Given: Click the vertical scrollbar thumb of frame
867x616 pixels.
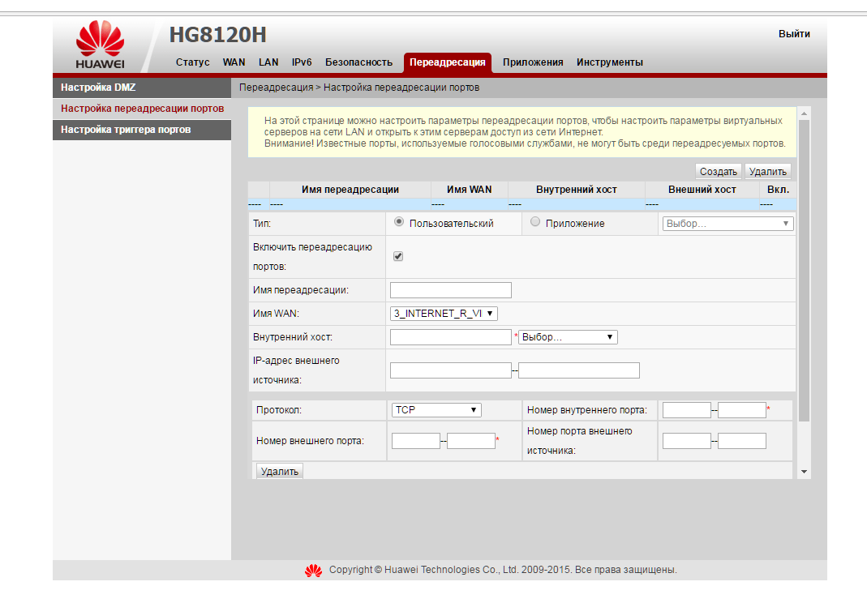Looking at the screenshot, I should tap(805, 271).
